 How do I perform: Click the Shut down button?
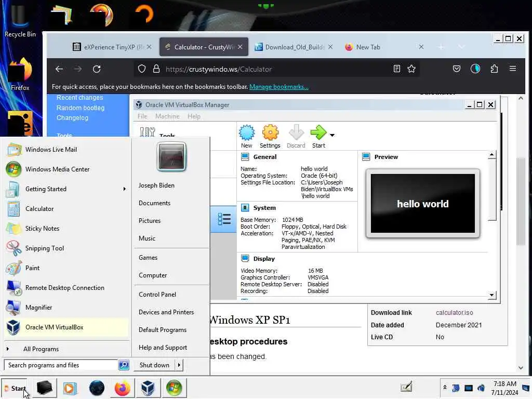(154, 365)
